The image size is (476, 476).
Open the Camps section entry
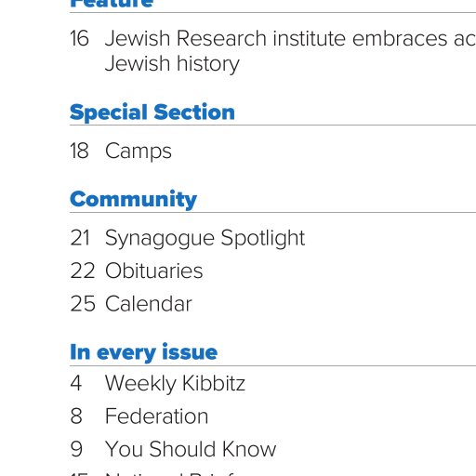pos(139,152)
